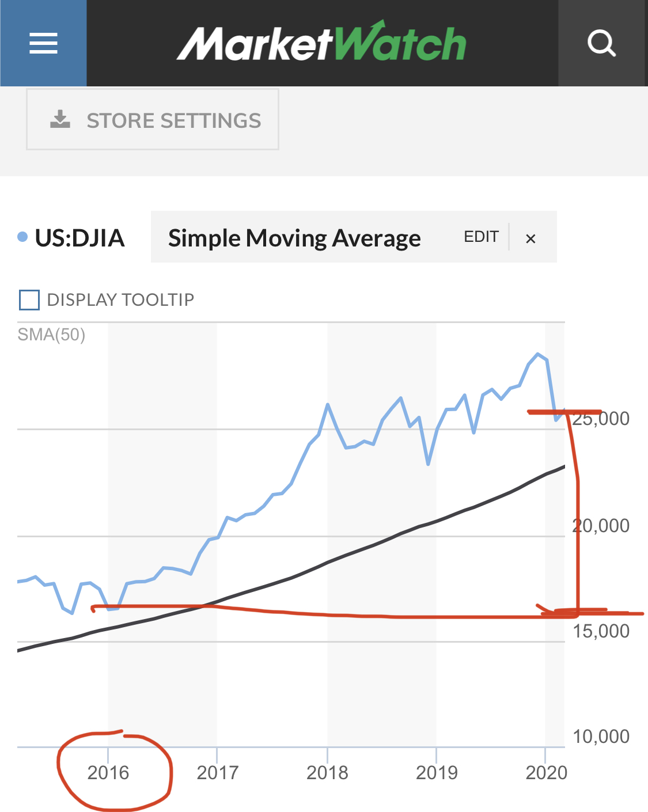
Task: Click the 2017 label on time axis
Action: (x=217, y=772)
